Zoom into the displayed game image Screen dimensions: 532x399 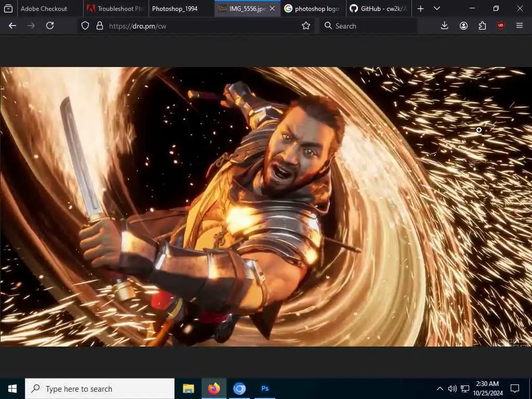[266, 207]
